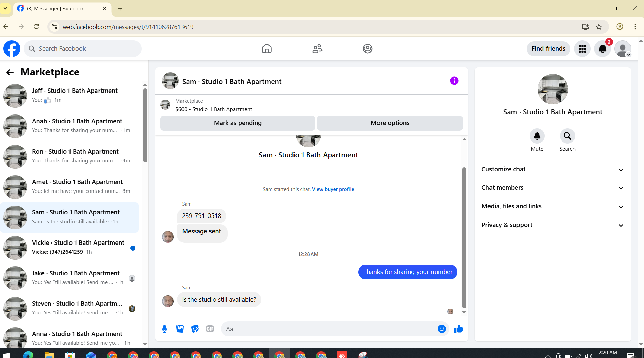This screenshot has height=358, width=644.
Task: Bookmark this page with star icon
Action: pos(599,27)
